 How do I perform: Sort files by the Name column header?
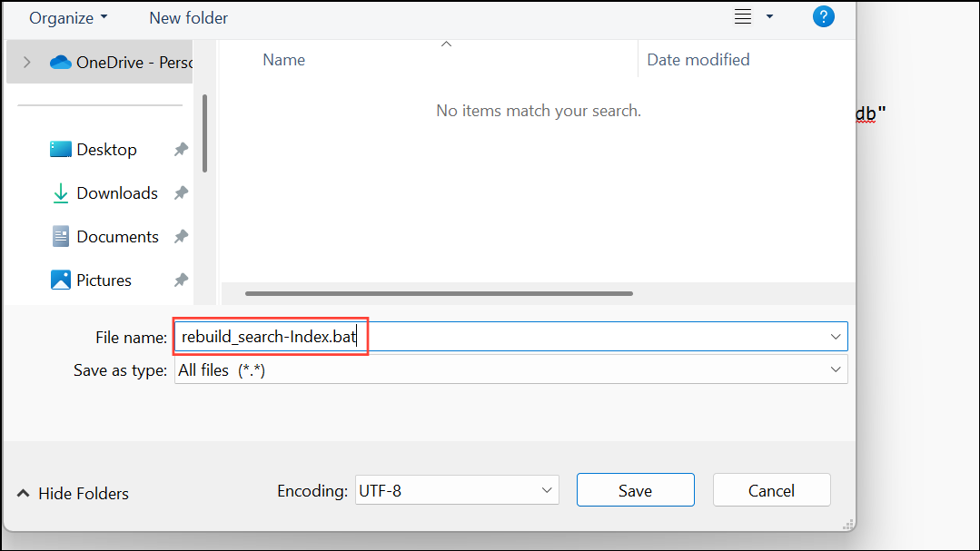pos(283,59)
